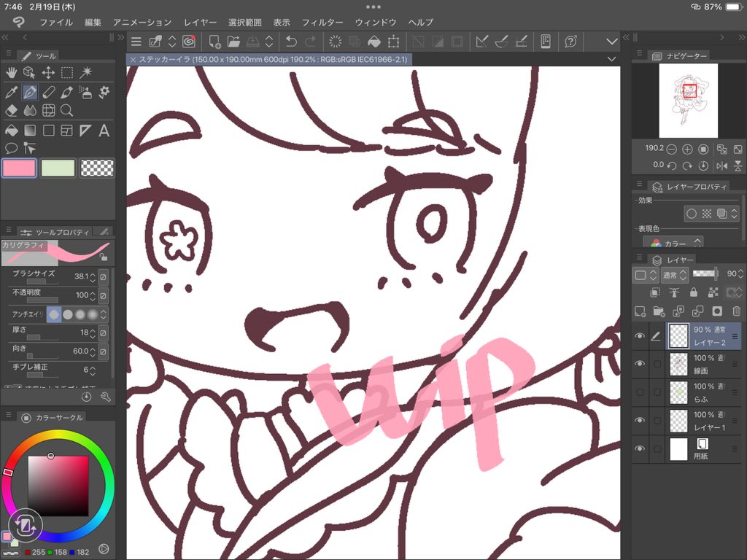Open the Clip Studio launcher icon
747x560 pixels.
tap(189, 42)
